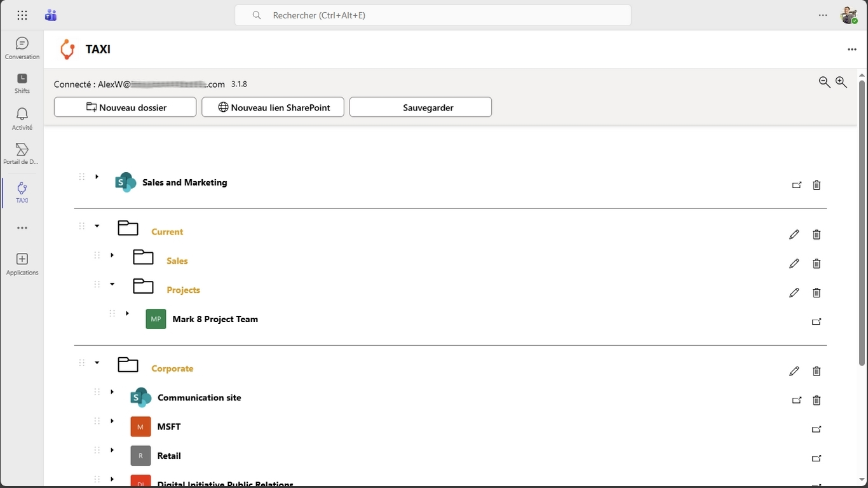
Task: Open the MSFT team external link
Action: (817, 430)
